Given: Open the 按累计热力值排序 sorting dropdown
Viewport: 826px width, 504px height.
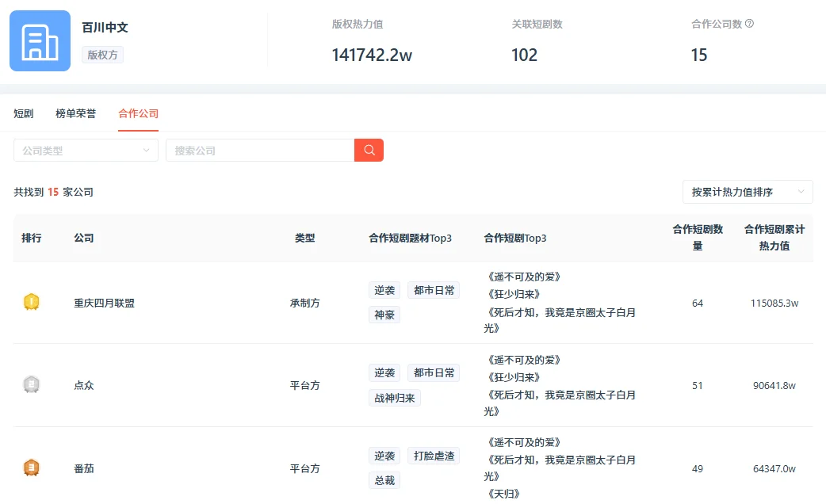Looking at the screenshot, I should [x=748, y=192].
